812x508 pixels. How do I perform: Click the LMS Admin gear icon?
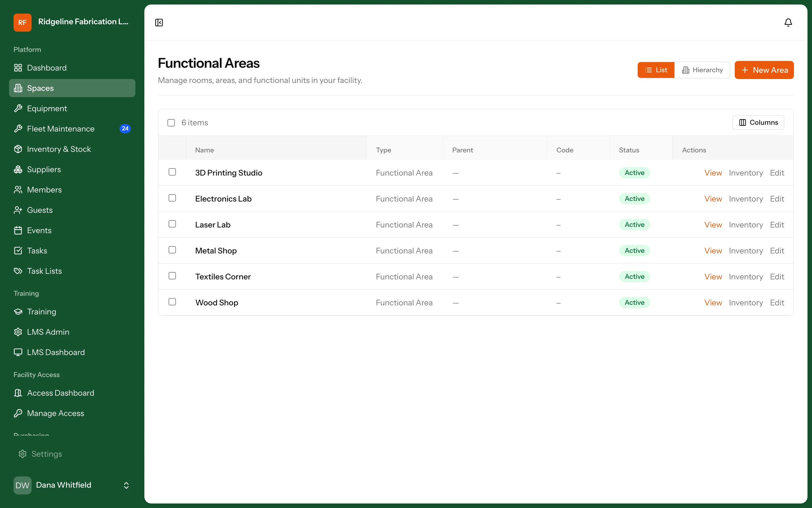point(18,332)
